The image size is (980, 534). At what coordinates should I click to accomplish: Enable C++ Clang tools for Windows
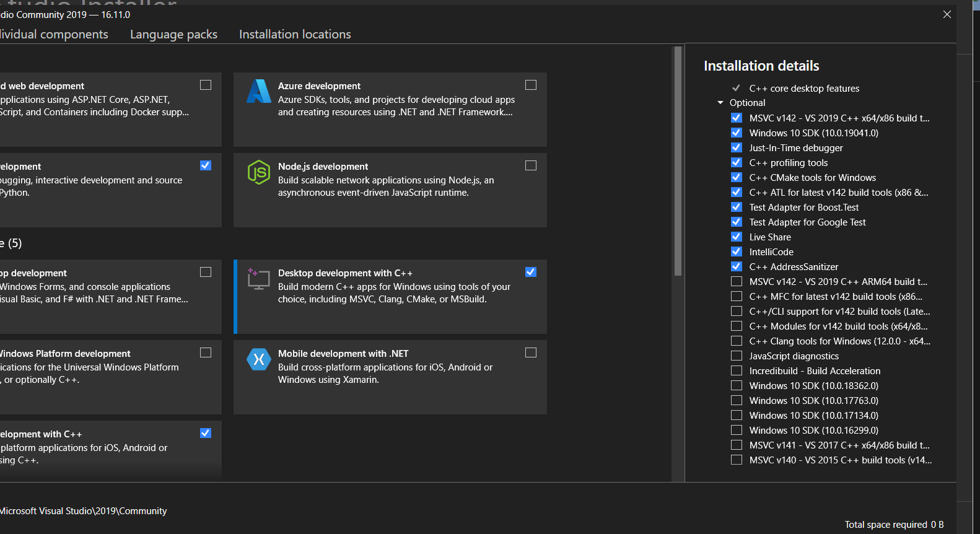click(x=737, y=341)
